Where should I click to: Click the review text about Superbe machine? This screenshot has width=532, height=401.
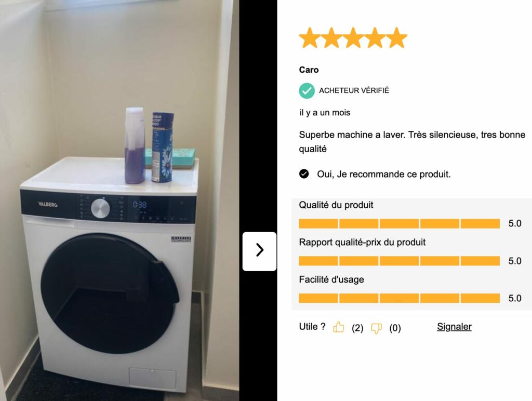point(412,142)
